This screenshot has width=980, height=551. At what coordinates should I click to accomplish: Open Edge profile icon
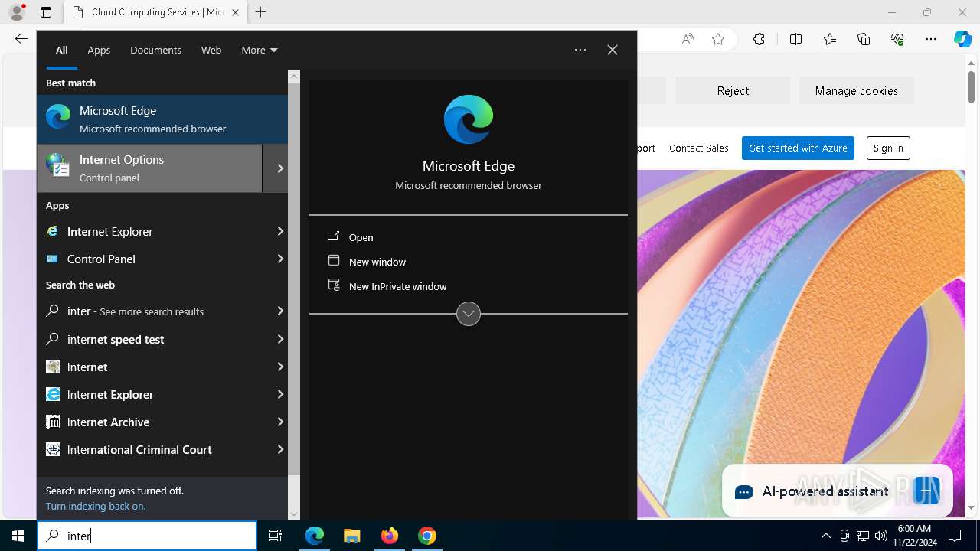pyautogui.click(x=17, y=12)
